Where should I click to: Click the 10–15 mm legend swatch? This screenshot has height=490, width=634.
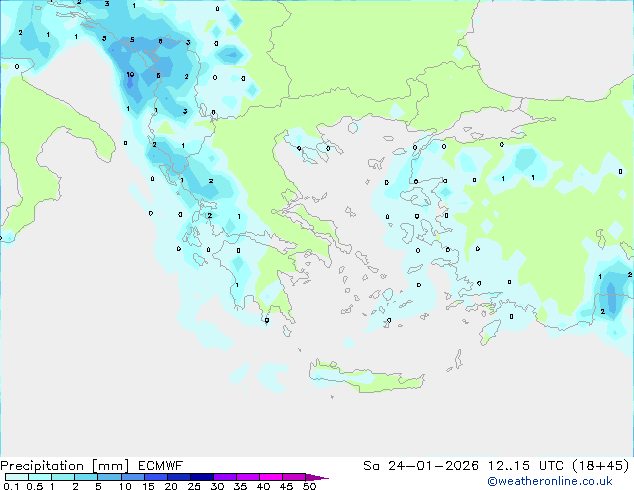pyautogui.click(x=132, y=477)
